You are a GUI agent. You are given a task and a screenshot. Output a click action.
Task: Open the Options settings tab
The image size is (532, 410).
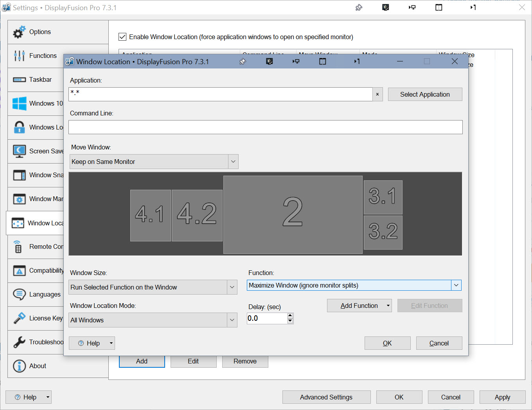coord(58,32)
